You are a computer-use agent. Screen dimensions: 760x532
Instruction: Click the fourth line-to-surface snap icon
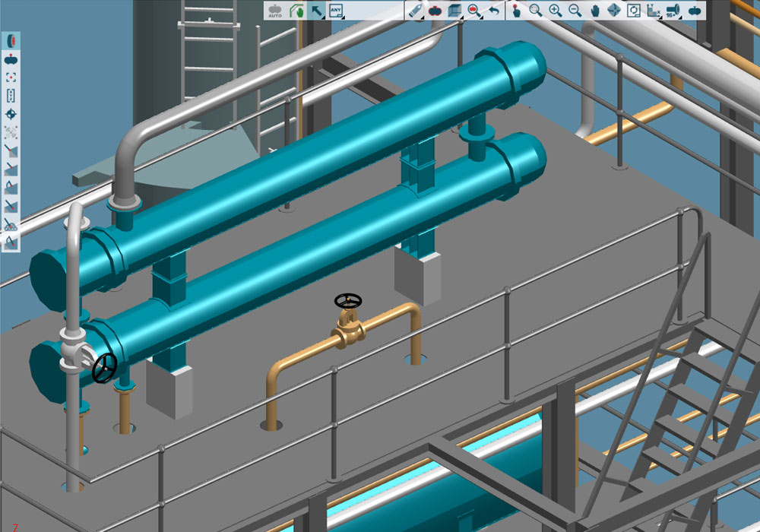tap(11, 206)
